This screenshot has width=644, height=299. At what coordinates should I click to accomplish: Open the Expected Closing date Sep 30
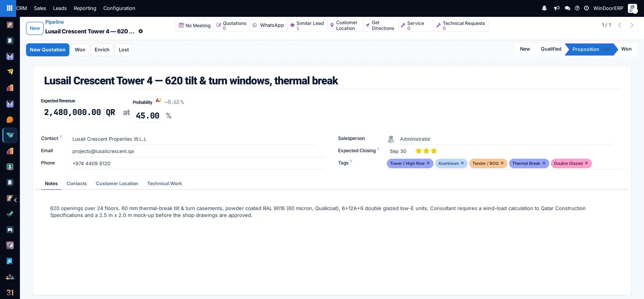point(398,151)
